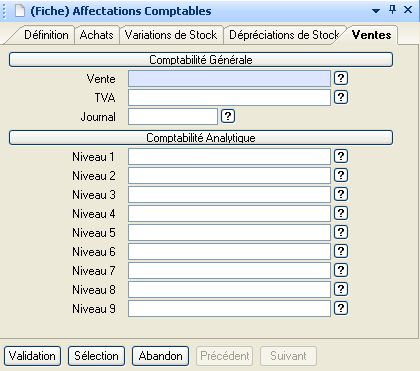420x371 pixels.
Task: Click the Validation button
Action: (32, 356)
